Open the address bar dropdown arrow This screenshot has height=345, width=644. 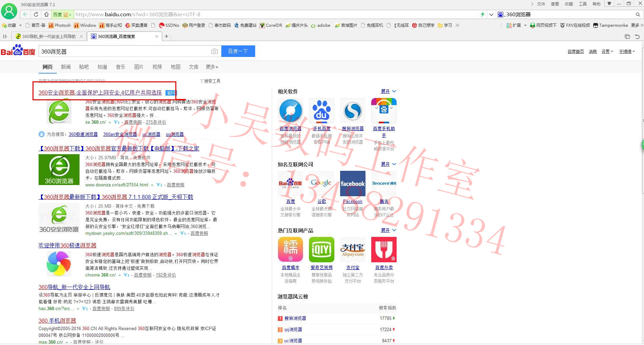pos(491,14)
